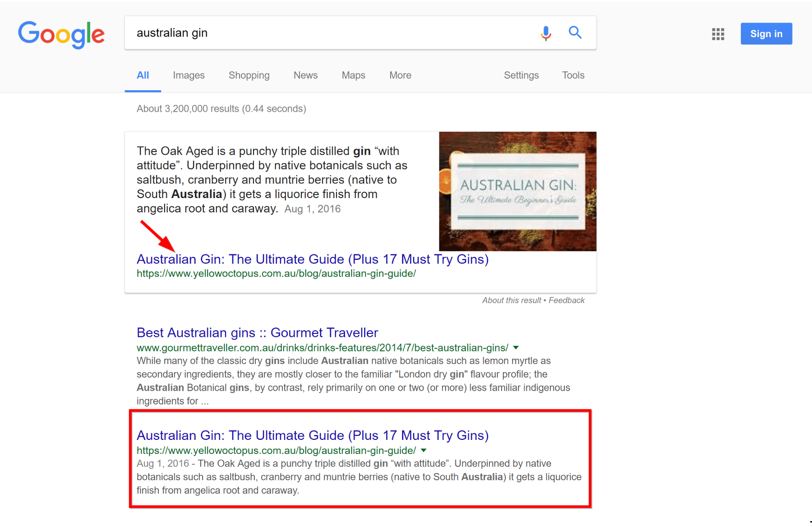
Task: Click the microphone voice search icon
Action: click(546, 33)
